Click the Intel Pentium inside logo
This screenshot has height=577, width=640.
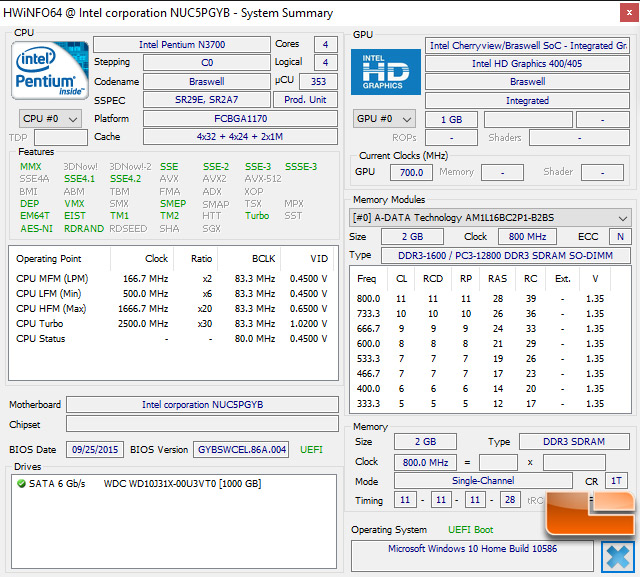coord(50,70)
